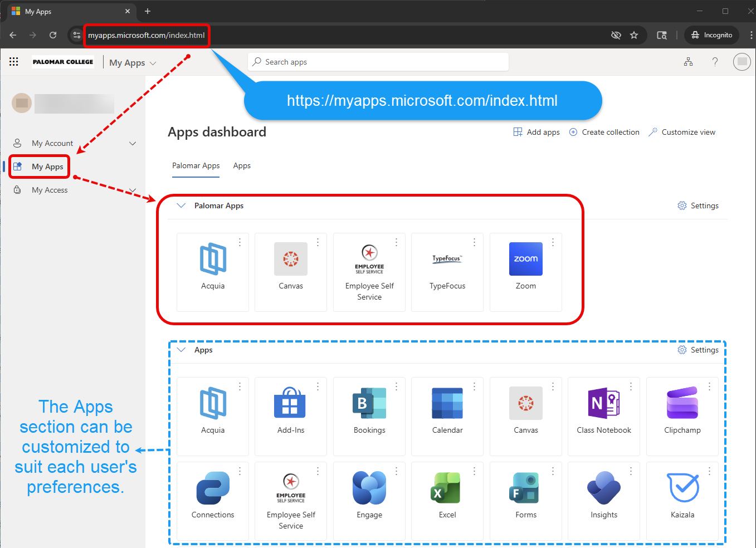Screen dimensions: 756x548
Task: Click the Add apps button
Action: 536,132
